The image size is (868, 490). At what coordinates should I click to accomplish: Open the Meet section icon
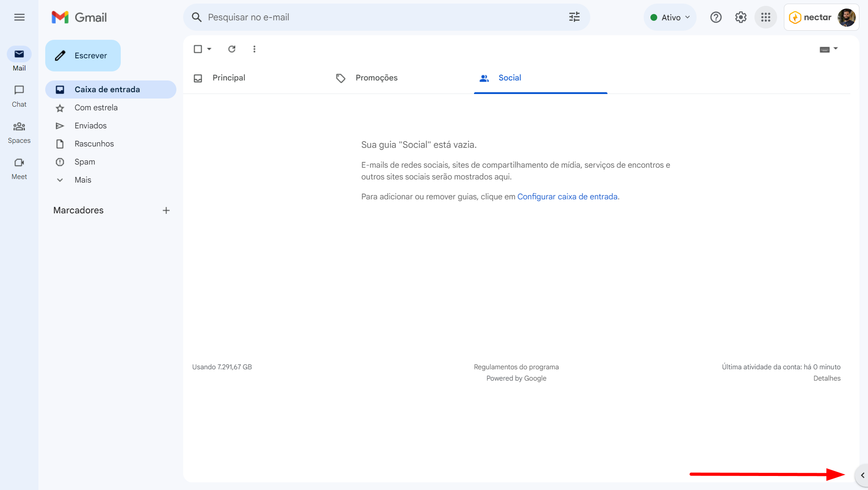click(19, 162)
